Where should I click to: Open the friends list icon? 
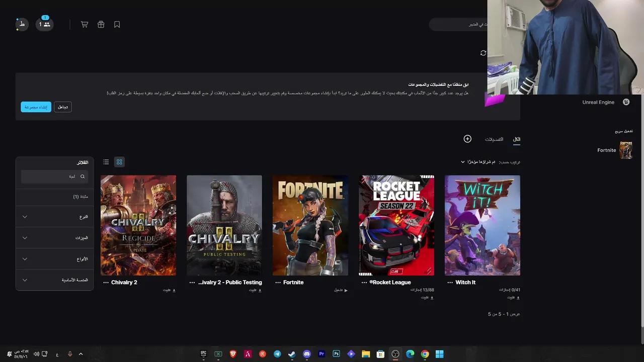click(x=45, y=24)
